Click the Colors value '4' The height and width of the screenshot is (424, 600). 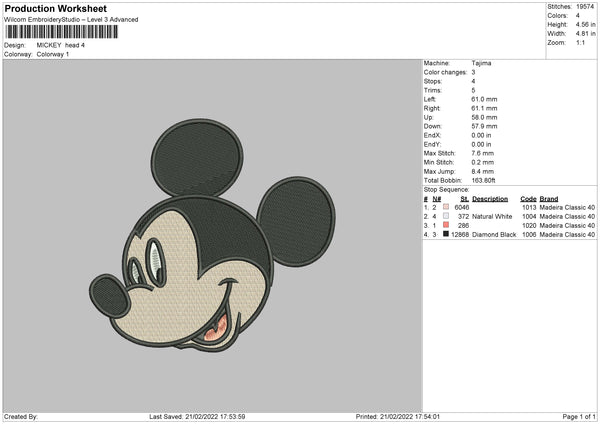tap(578, 16)
